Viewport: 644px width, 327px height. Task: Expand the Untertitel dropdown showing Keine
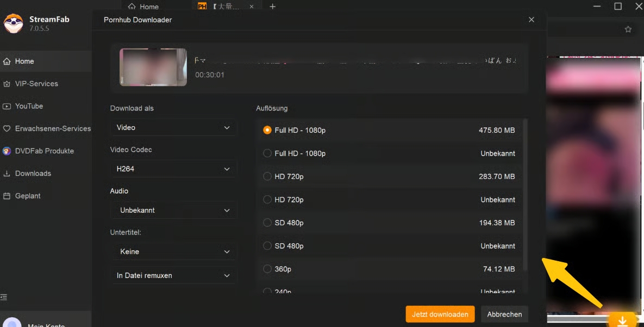coord(173,251)
